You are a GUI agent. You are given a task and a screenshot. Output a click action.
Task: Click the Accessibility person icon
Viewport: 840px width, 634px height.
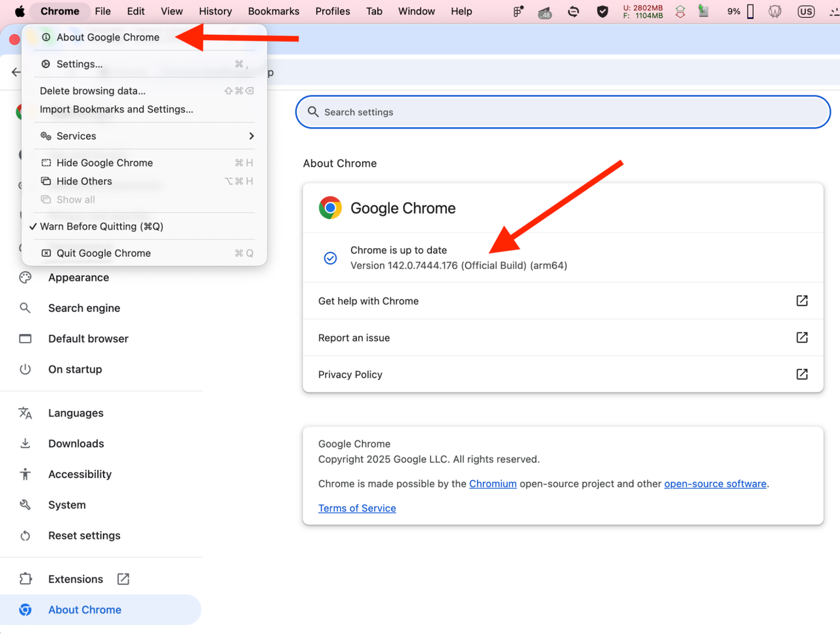25,474
